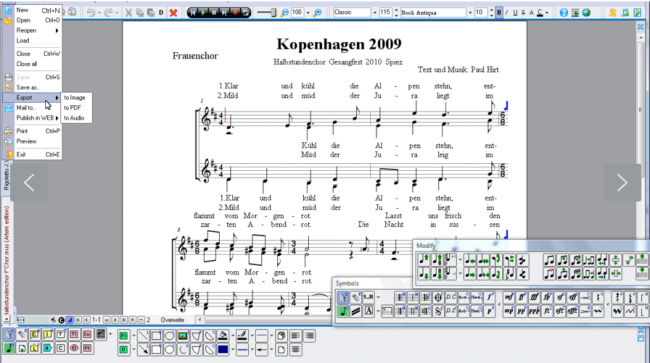Click the piano p dynamic symbol
This screenshot has height=363, width=650.
tap(490, 311)
